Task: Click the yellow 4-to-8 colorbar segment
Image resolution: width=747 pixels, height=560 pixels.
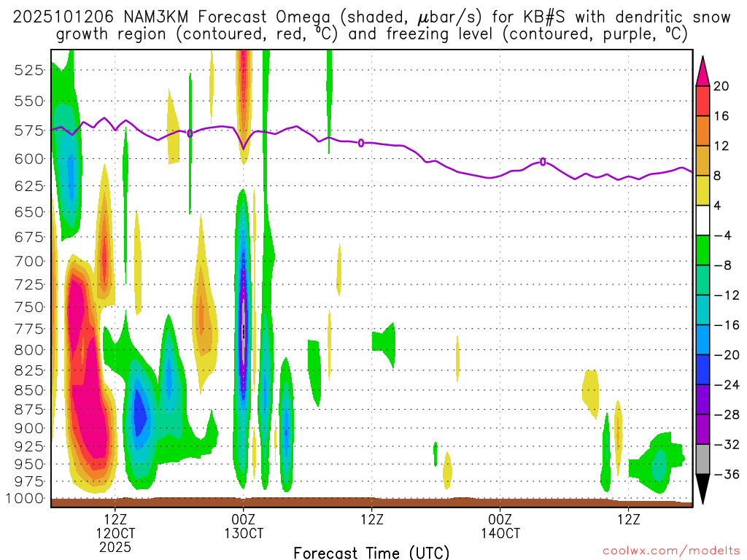Action: (x=703, y=191)
